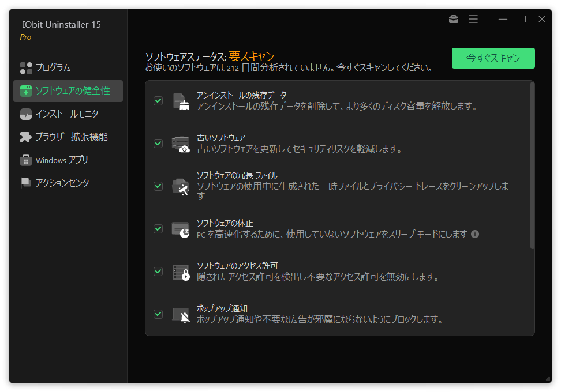Click the 古いソフトウェア cloud update icon
561x392 pixels.
tap(181, 144)
